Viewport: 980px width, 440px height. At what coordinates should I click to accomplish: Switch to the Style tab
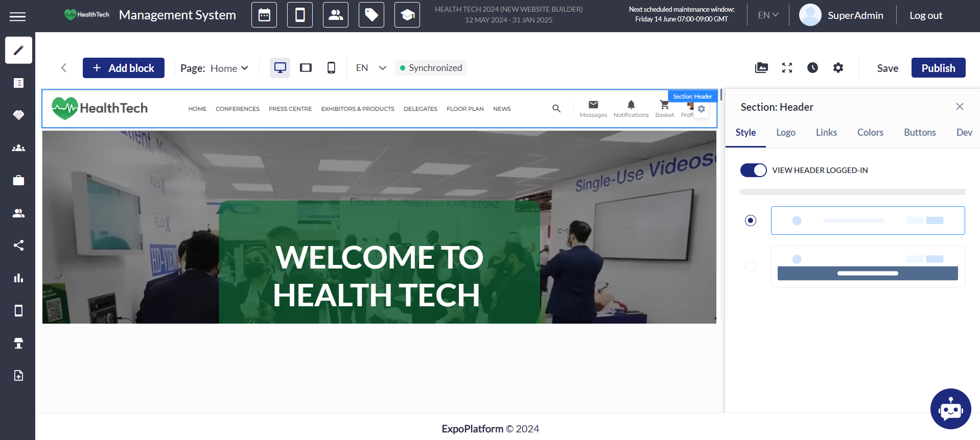click(x=745, y=133)
